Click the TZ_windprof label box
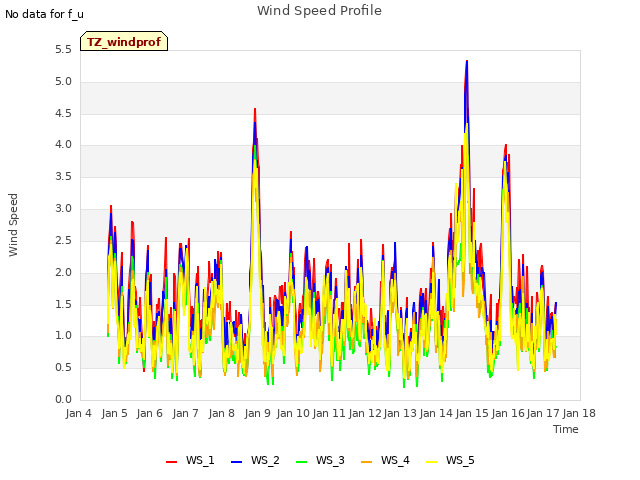 [124, 41]
